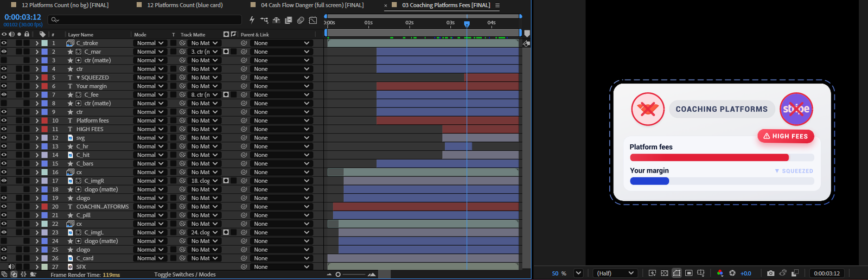Click the current time 0:00:03:12 display

pos(23,17)
